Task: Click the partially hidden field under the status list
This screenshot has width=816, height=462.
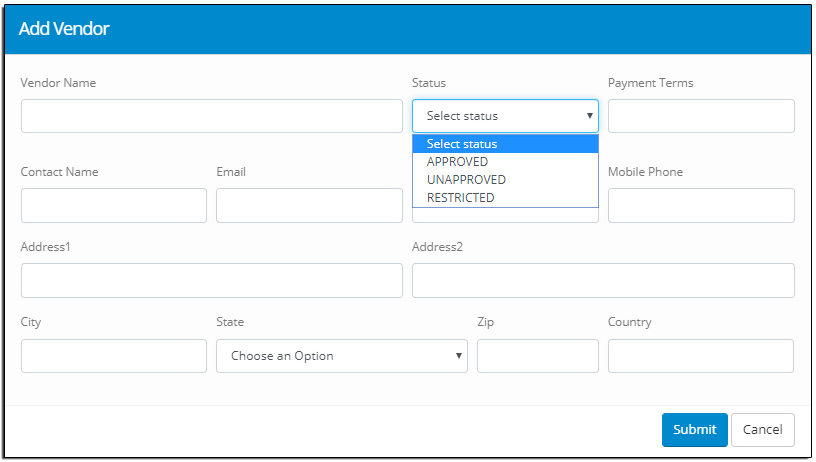Action: (505, 215)
